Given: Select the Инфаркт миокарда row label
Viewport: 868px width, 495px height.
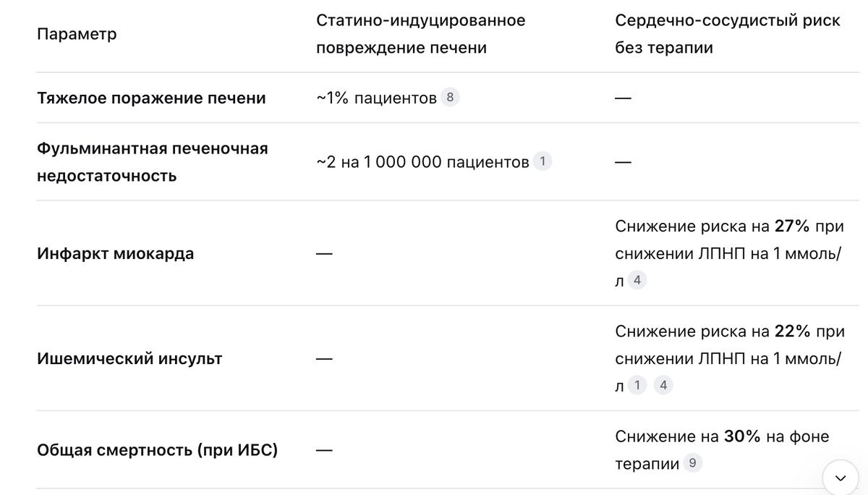Looking at the screenshot, I should pos(115,254).
